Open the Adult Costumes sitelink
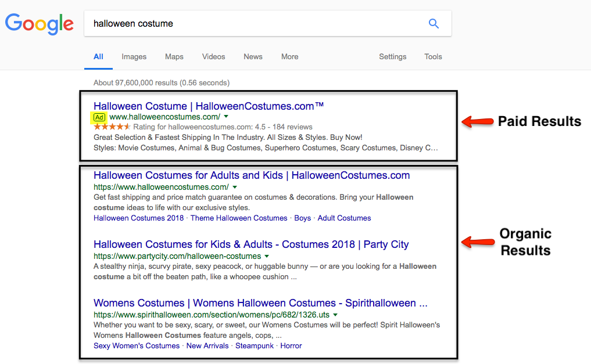 tap(344, 218)
